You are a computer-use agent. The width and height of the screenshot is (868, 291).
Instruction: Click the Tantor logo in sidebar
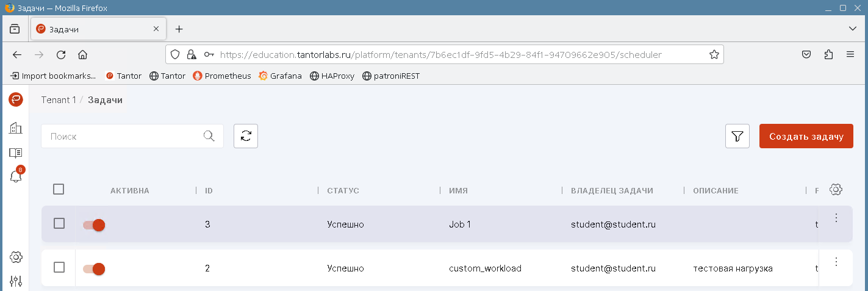point(16,99)
